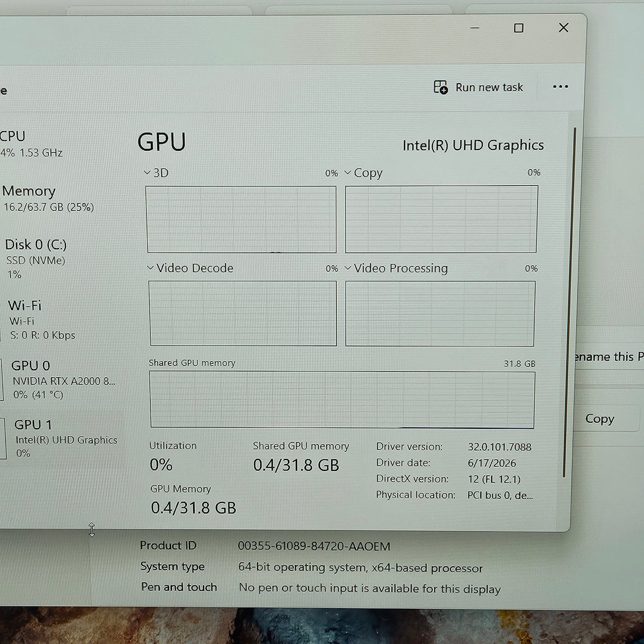The width and height of the screenshot is (644, 644).
Task: Select Wi-Fi in performance sidebar
Action: [42, 320]
